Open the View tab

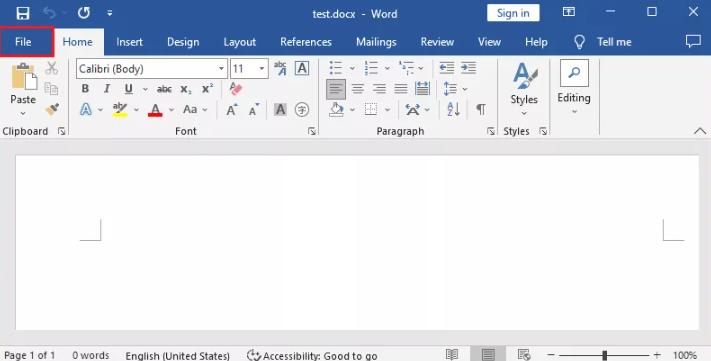[489, 42]
